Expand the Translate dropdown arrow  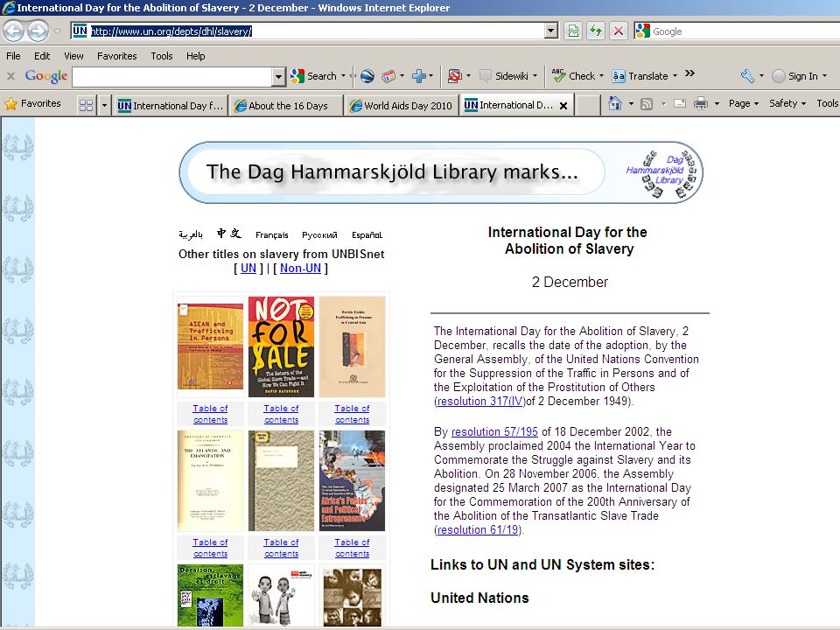[675, 76]
